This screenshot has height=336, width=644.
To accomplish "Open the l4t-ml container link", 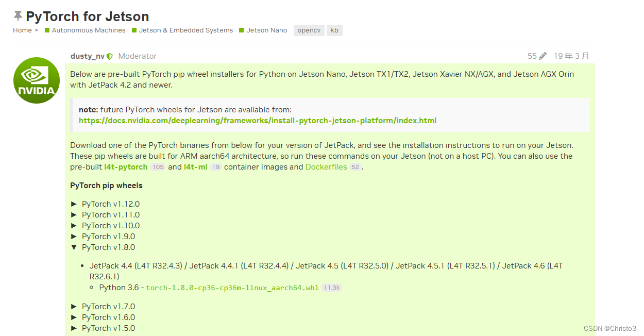I will (195, 167).
